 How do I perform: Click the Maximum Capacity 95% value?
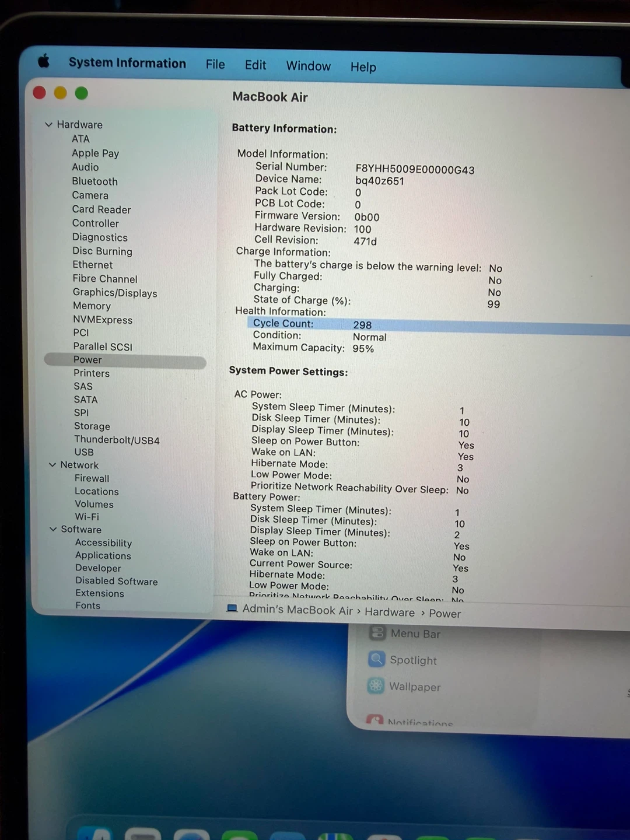(x=363, y=349)
